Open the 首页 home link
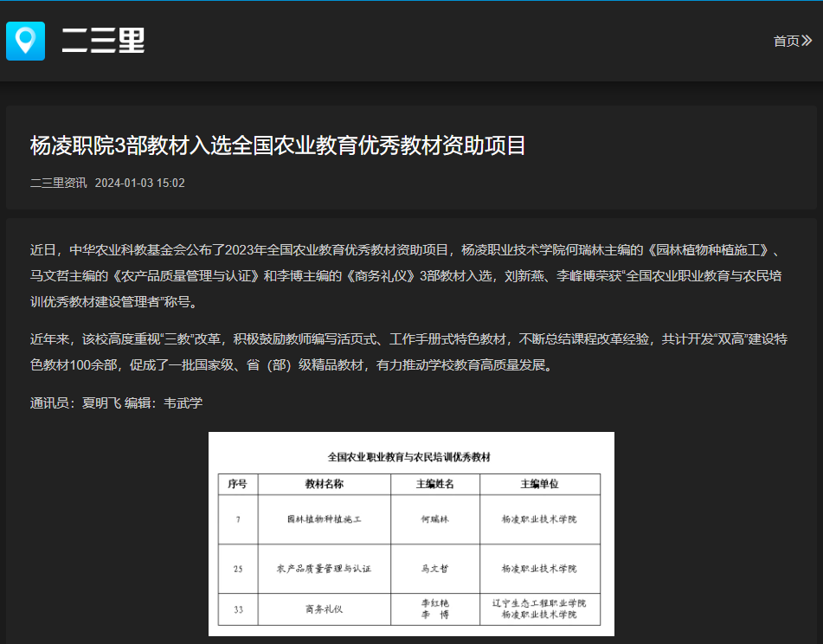The image size is (823, 644). (x=786, y=41)
